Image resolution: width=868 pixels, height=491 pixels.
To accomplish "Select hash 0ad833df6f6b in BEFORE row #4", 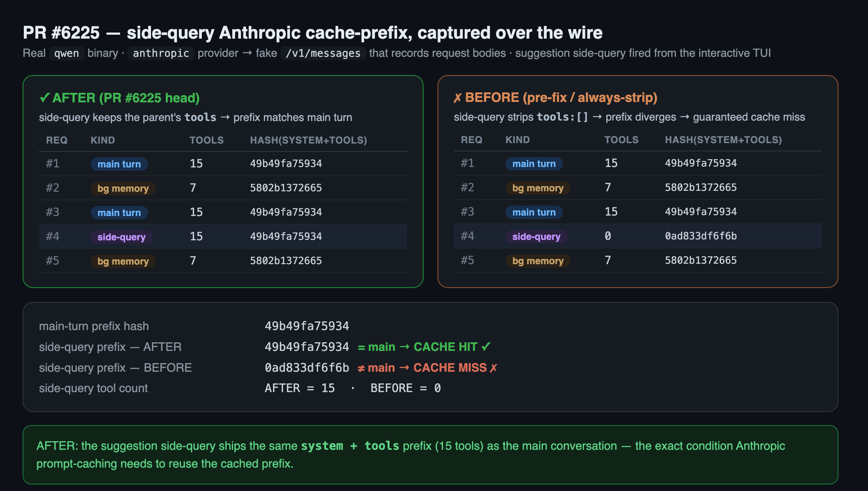I will click(x=701, y=236).
